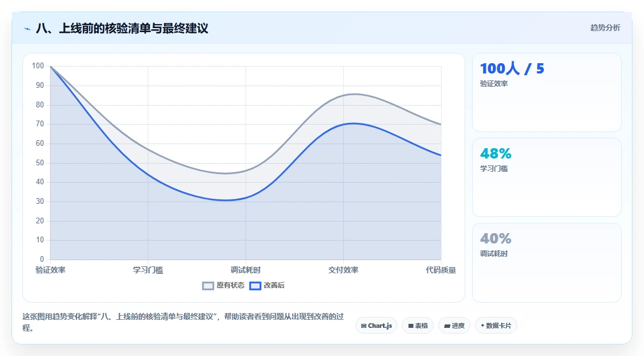The width and height of the screenshot is (644, 356).
Task: Click the 50 y-axis tick label
Action: tap(40, 163)
